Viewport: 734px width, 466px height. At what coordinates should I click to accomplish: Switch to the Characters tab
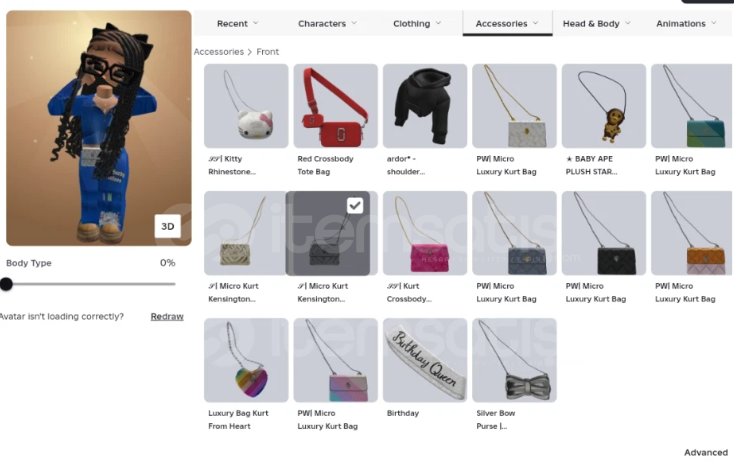click(327, 23)
